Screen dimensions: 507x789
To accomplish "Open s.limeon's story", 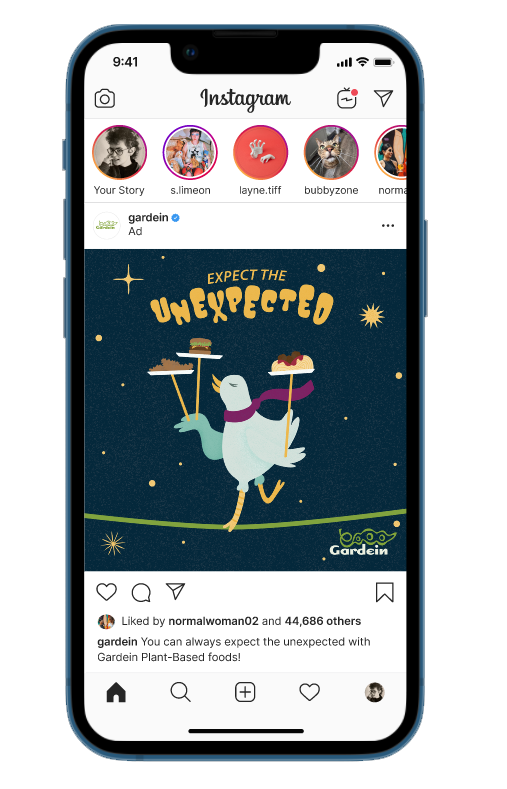I will [x=190, y=152].
